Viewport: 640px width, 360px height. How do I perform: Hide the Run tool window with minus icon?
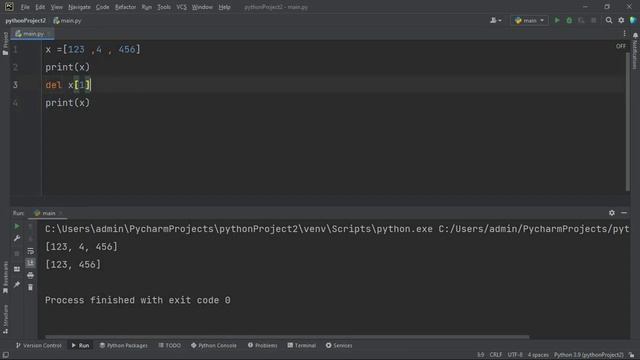click(x=624, y=213)
